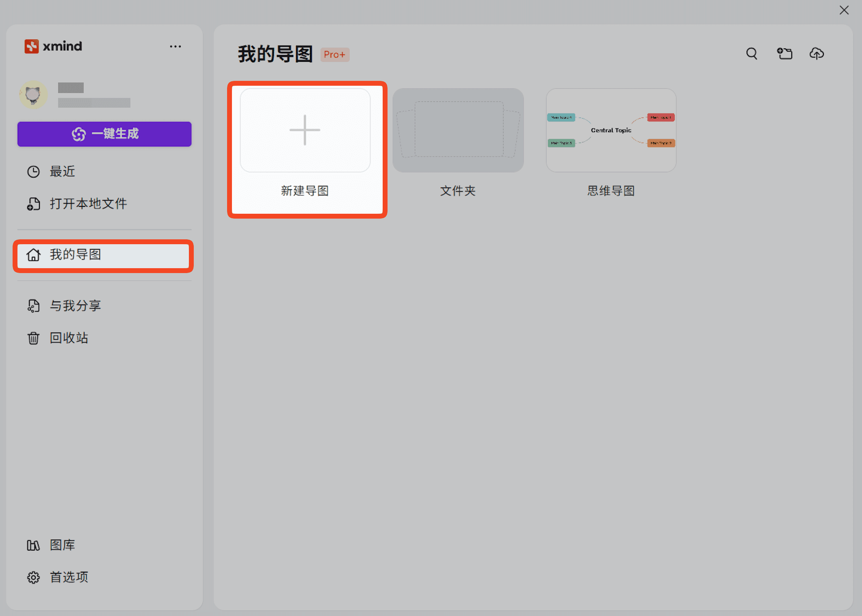Open the 思维导图 mind map thumbnail
This screenshot has width=862, height=616.
pos(611,130)
